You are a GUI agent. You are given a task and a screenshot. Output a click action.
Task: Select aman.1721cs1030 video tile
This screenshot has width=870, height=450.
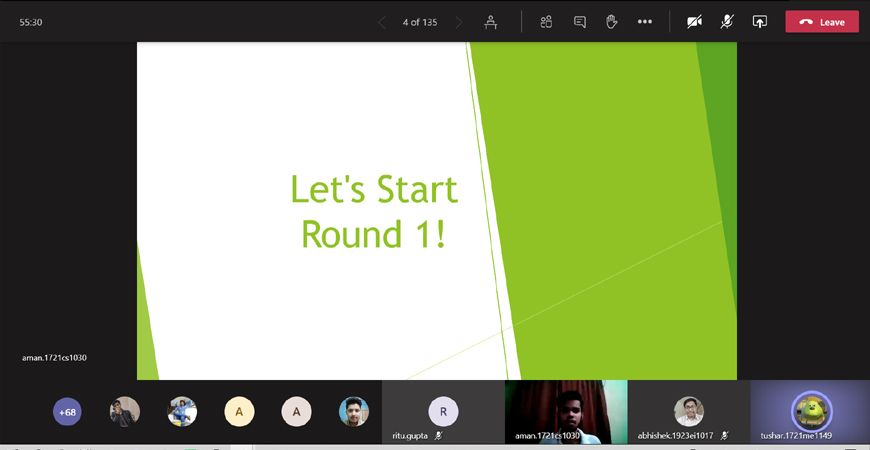[x=566, y=411]
